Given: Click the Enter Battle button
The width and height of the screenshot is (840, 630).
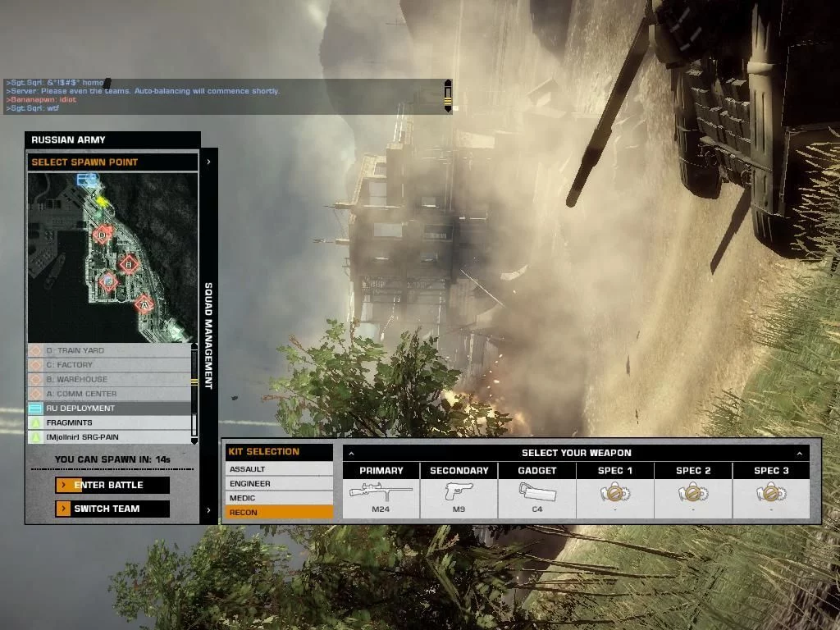Looking at the screenshot, I should 112,485.
